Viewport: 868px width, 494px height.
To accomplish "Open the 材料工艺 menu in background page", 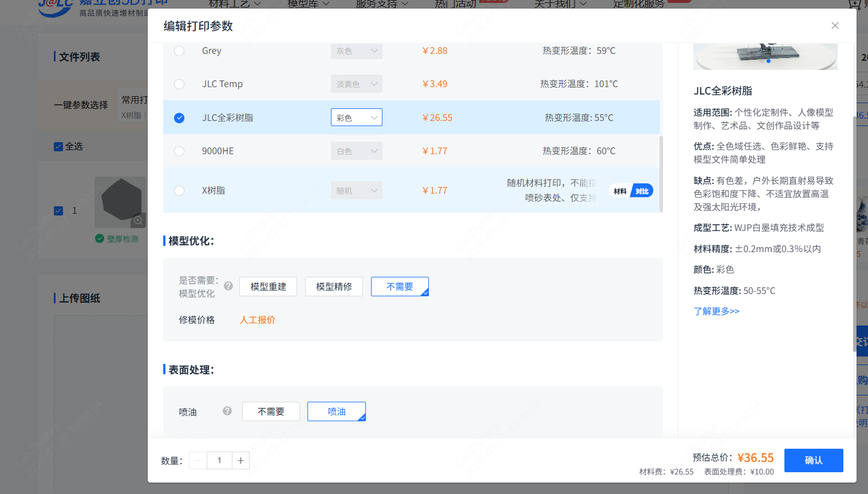I will [234, 3].
